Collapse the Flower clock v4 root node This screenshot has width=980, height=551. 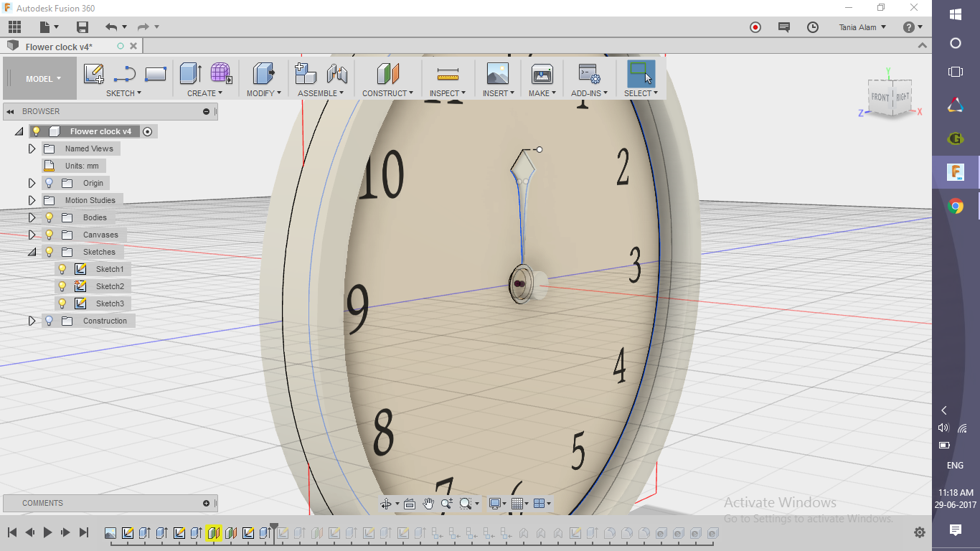(x=19, y=132)
